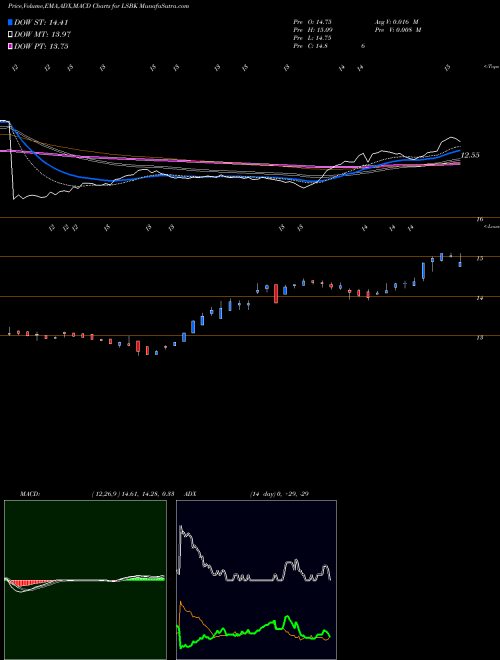Click the 14 price axis label

479,298
